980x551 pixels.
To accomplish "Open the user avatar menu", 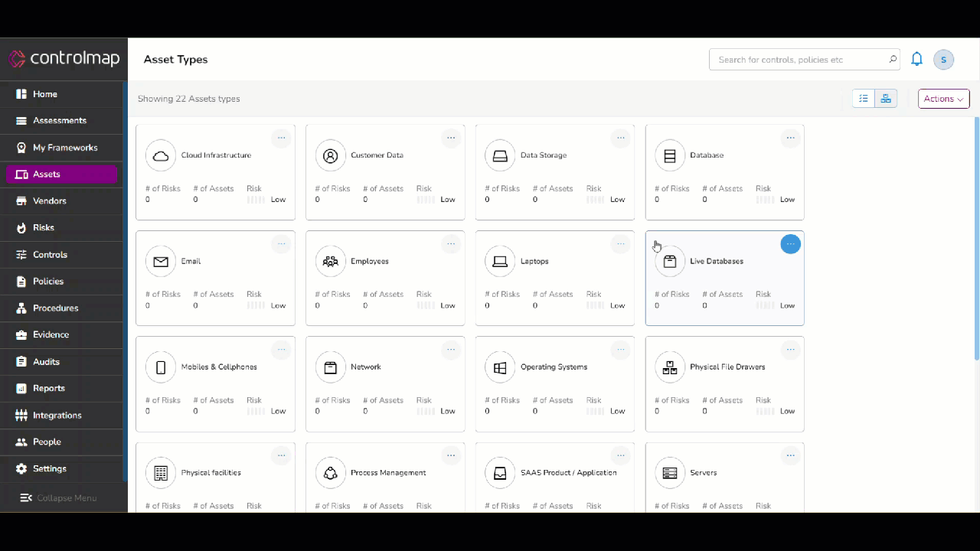I will (x=944, y=60).
